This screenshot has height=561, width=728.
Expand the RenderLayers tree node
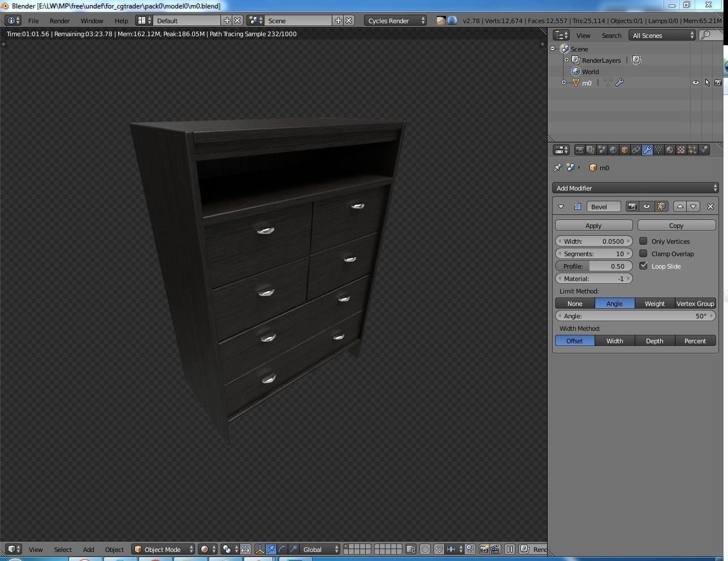[x=566, y=60]
